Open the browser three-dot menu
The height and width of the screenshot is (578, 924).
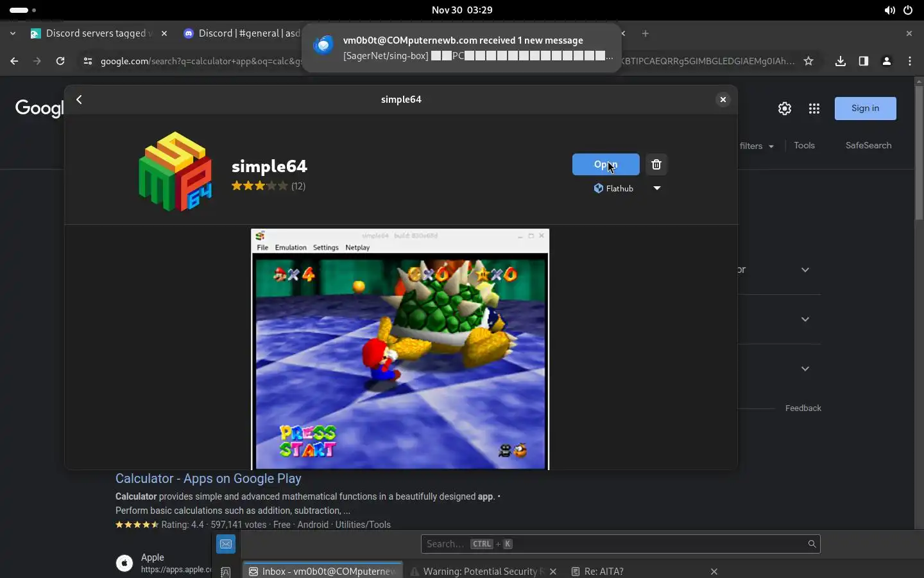tap(910, 61)
